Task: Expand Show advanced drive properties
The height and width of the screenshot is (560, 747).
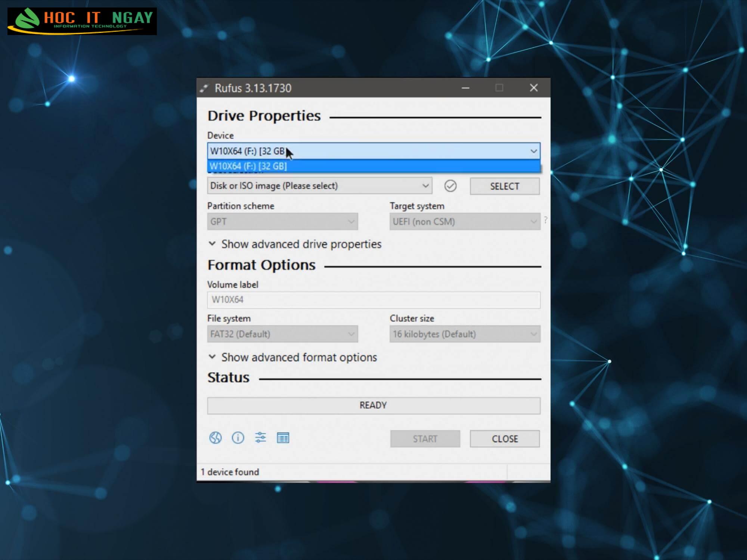Action: [295, 244]
